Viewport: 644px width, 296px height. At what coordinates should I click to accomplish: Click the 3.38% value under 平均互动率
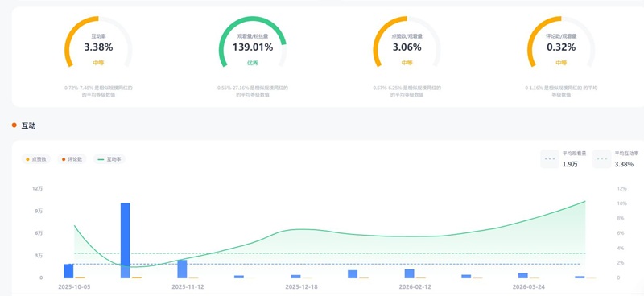click(624, 165)
